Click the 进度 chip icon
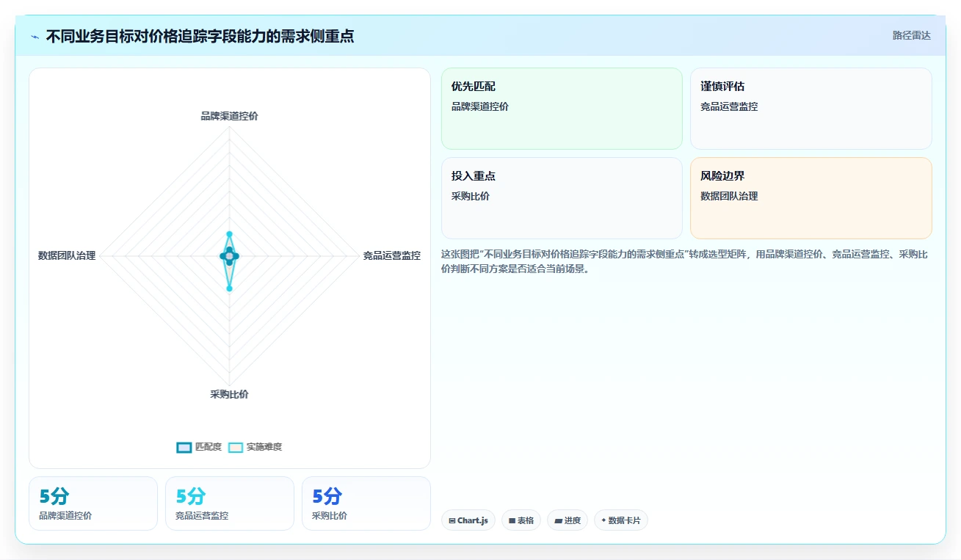The height and width of the screenshot is (560, 961). tap(558, 520)
